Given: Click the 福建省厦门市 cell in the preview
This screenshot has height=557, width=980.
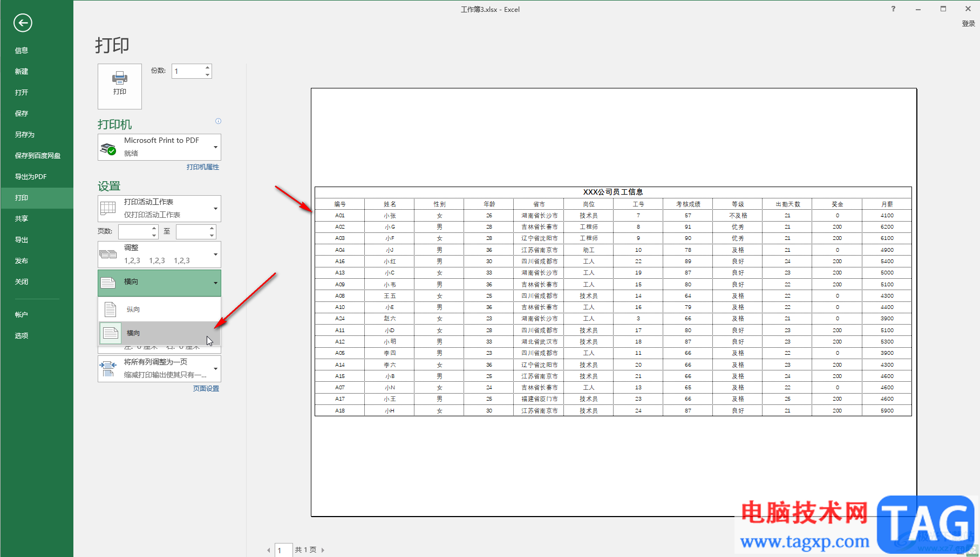Looking at the screenshot, I should click(x=539, y=399).
